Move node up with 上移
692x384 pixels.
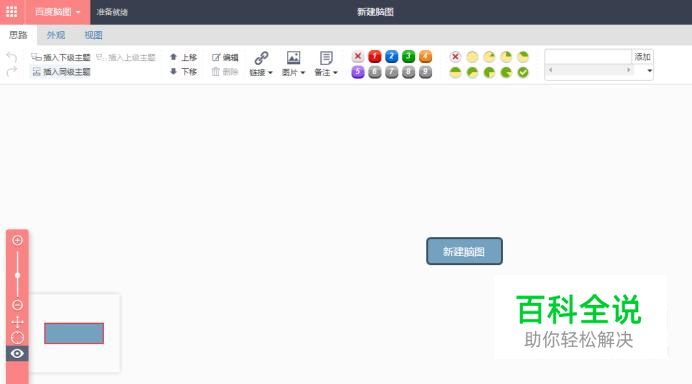coord(184,57)
